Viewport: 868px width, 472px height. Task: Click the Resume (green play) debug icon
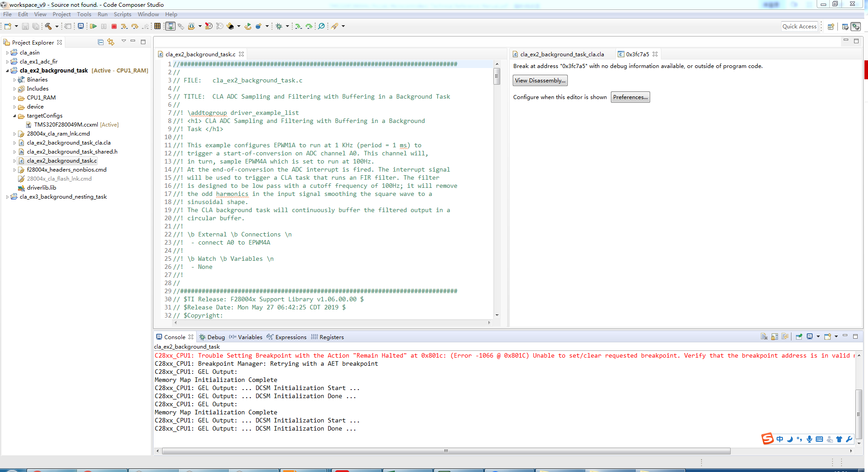tap(93, 27)
